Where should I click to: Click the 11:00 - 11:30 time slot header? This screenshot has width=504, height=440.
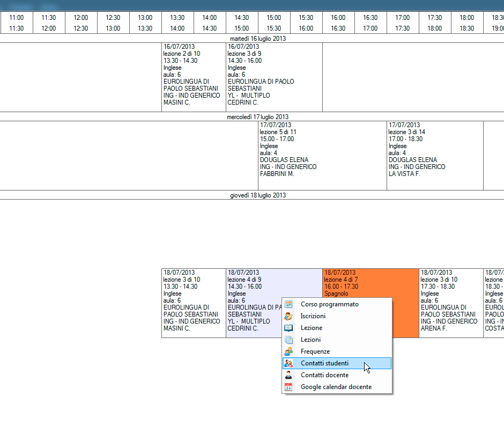click(x=17, y=23)
